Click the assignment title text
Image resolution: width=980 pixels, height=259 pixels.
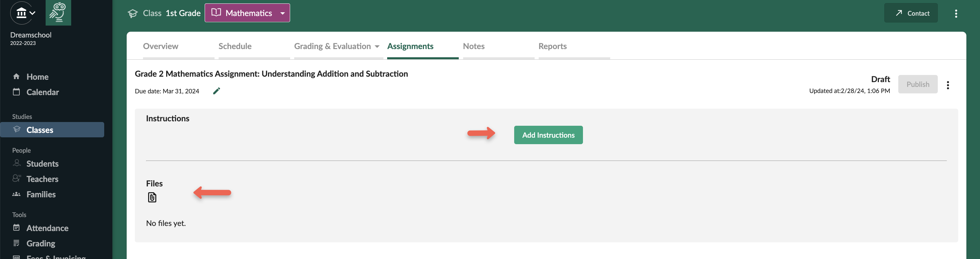click(x=271, y=74)
